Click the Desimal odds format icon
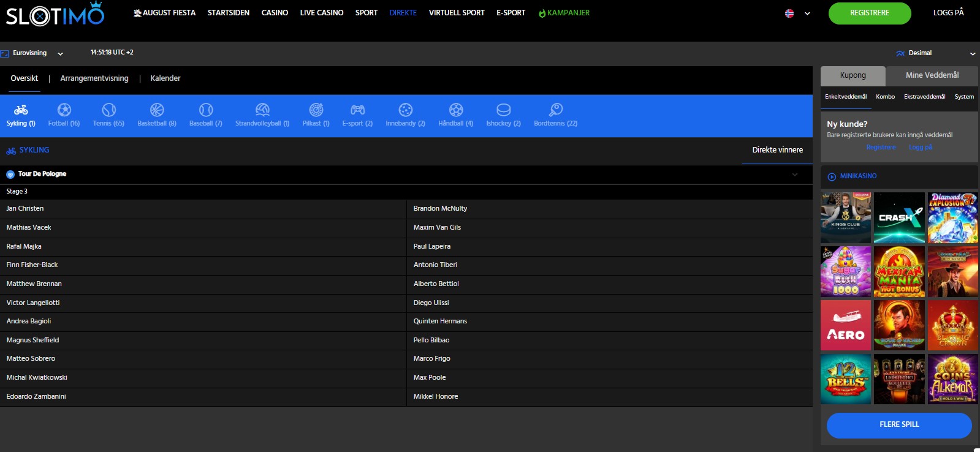This screenshot has width=980, height=452. pyautogui.click(x=900, y=53)
